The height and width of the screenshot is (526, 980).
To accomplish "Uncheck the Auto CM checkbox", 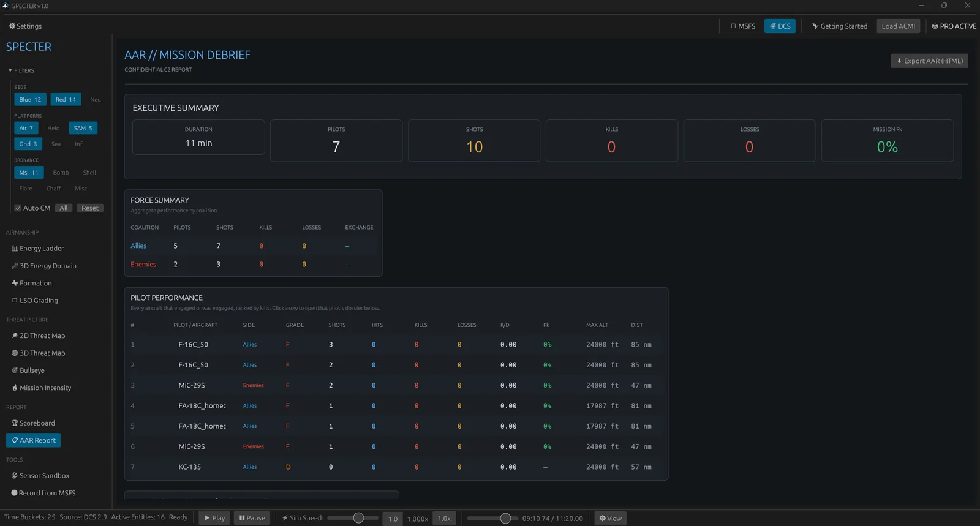I will (18, 208).
